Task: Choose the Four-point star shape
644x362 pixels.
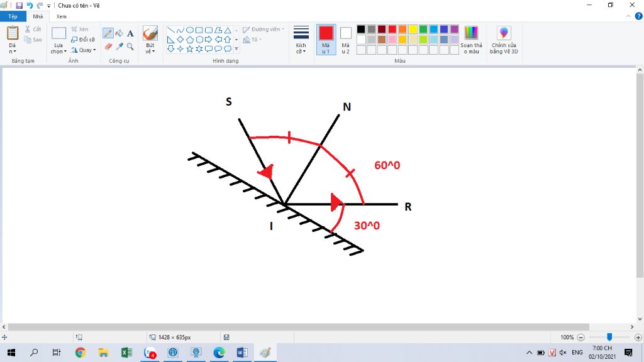Action: click(x=180, y=49)
